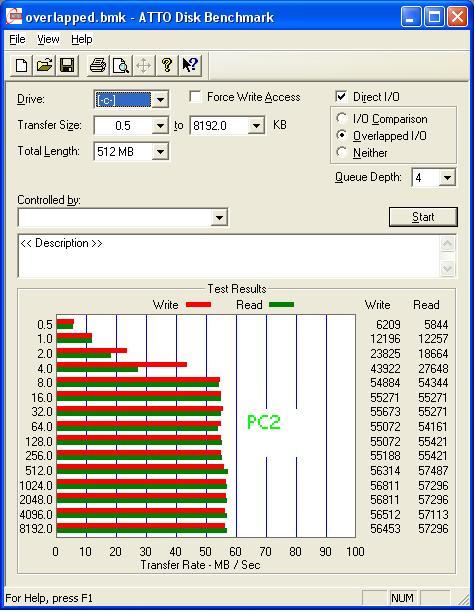Open the View menu

tap(48, 39)
